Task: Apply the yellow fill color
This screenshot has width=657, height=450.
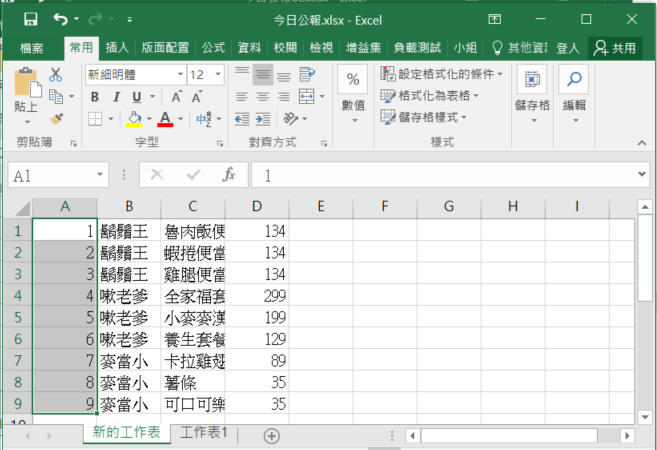Action: 134,119
